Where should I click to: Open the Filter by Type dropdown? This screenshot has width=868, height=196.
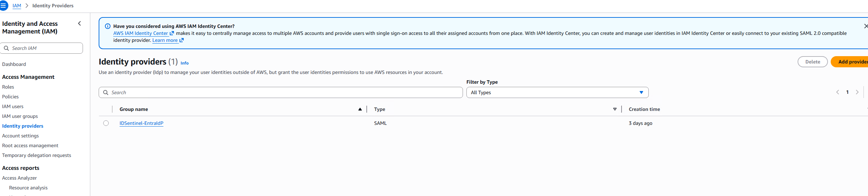[557, 92]
